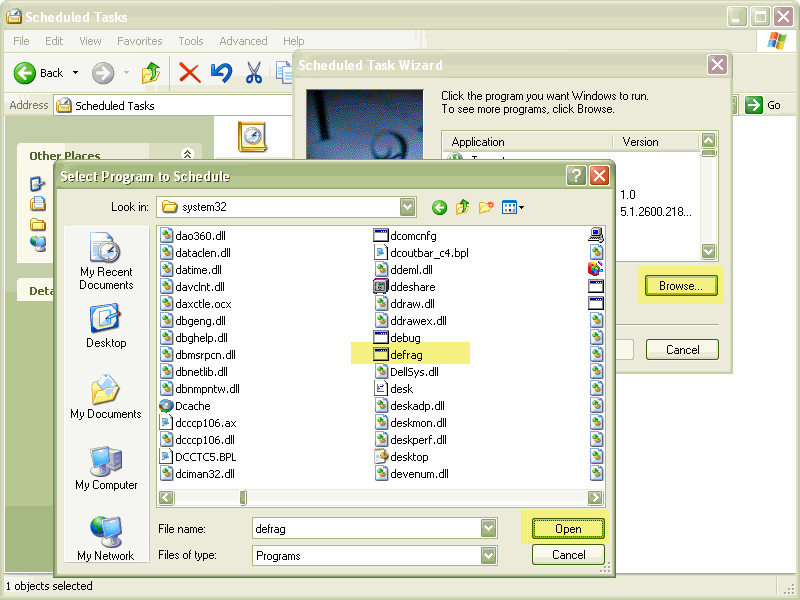Select the desk control panel file
The image size is (800, 600).
[394, 389]
